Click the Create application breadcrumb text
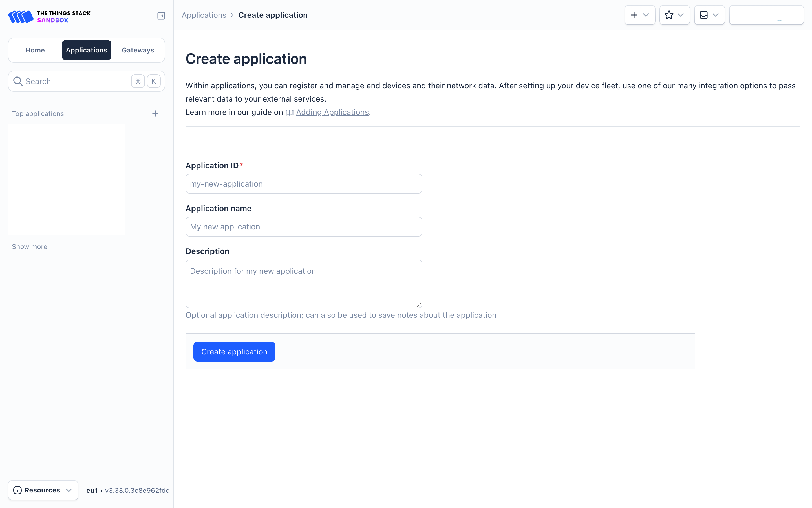Image resolution: width=812 pixels, height=508 pixels. tap(273, 15)
